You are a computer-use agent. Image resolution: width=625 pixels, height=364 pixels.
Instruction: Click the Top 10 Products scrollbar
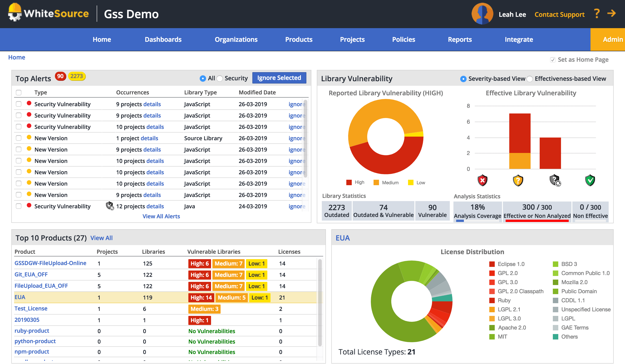(x=320, y=303)
